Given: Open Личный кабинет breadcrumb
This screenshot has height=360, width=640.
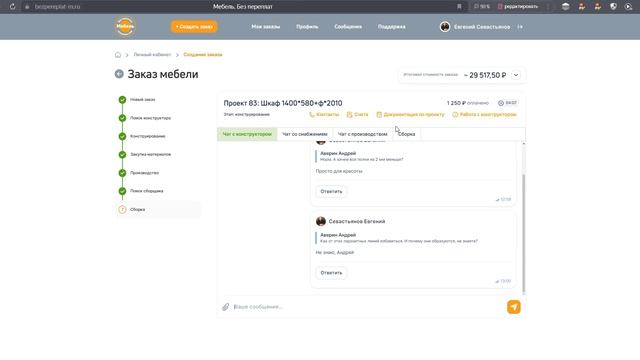Looking at the screenshot, I should [x=152, y=55].
